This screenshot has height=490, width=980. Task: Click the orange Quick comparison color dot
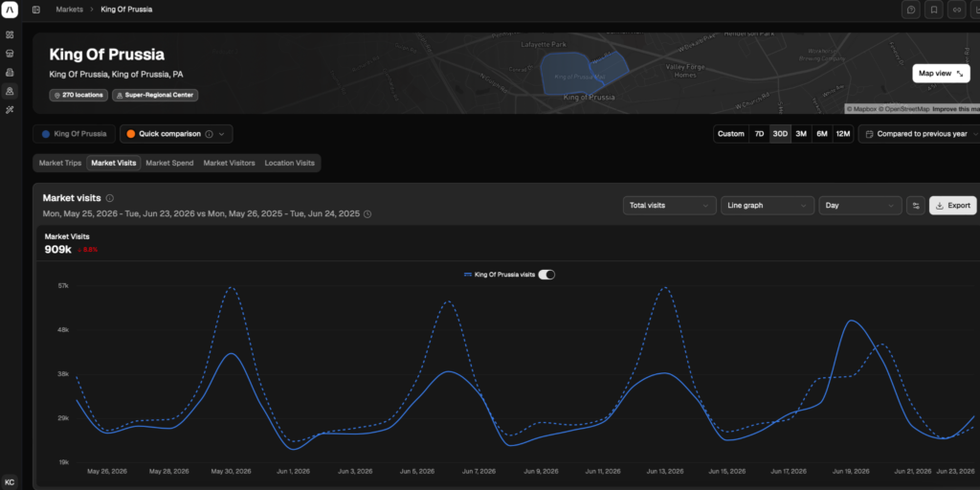[130, 134]
